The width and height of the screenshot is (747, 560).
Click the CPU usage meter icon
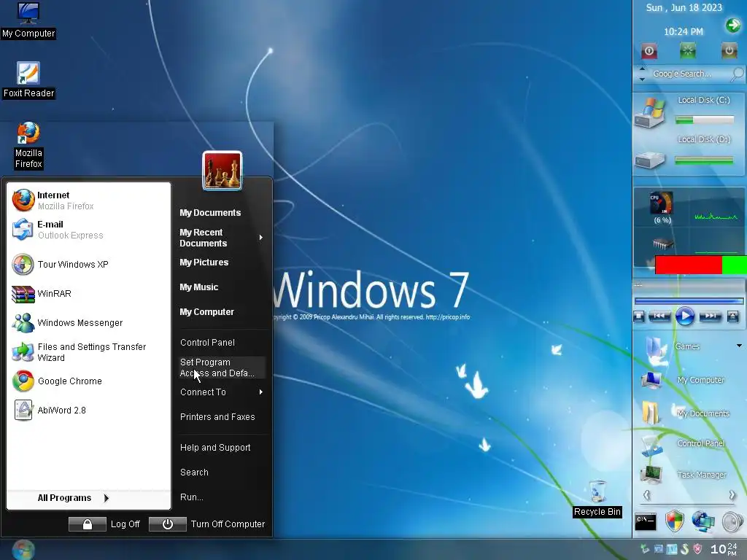662,203
